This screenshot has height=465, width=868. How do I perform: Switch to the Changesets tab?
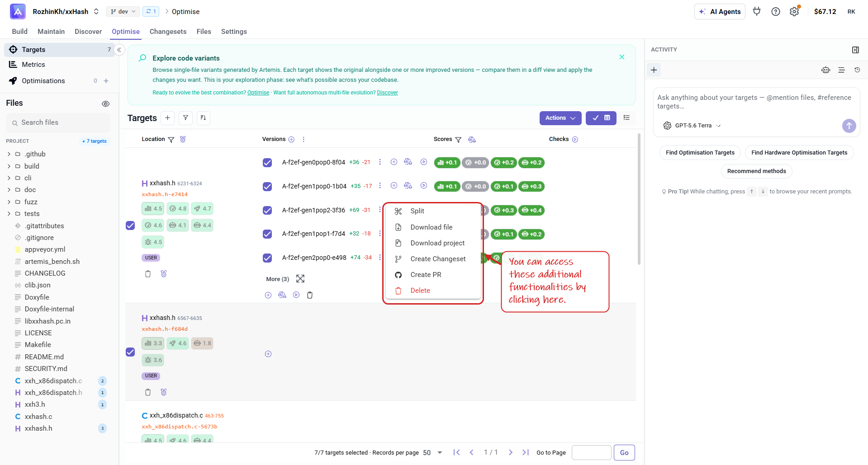[x=168, y=32]
